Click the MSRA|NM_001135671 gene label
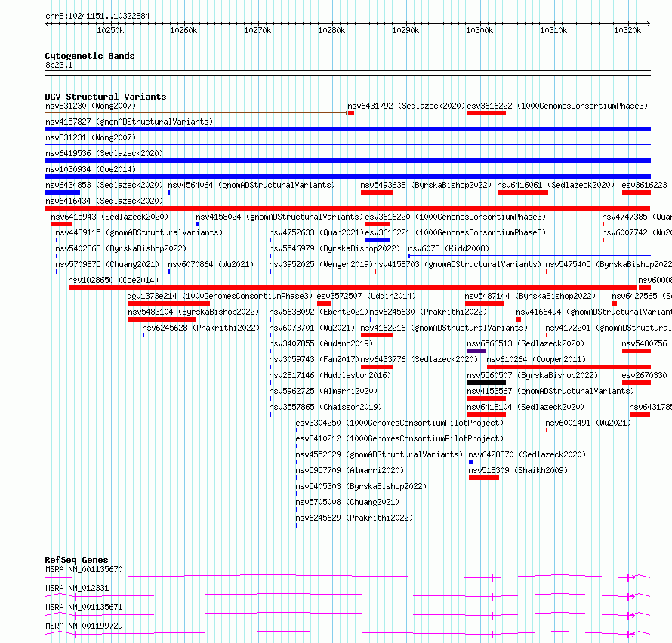This screenshot has width=672, height=643. coord(84,607)
